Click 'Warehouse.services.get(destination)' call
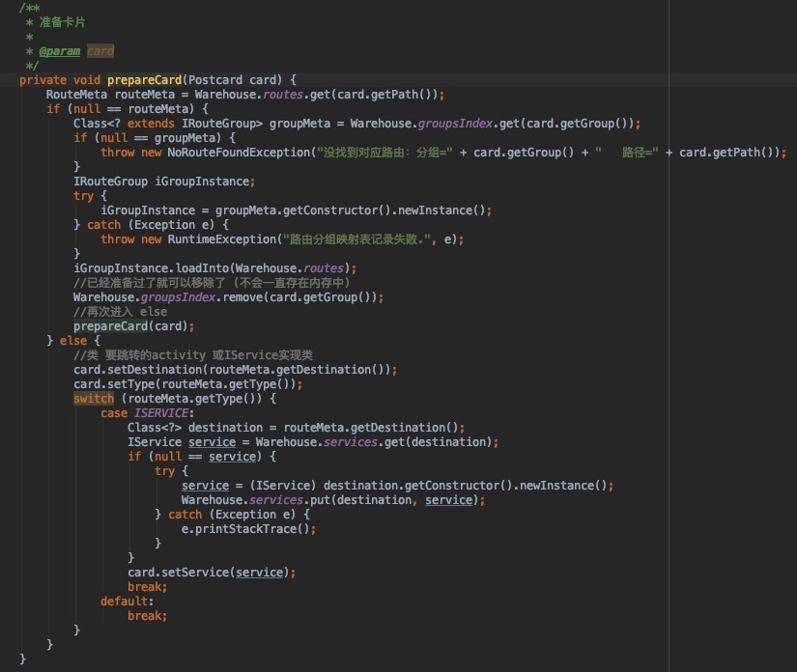This screenshot has width=797, height=672. pos(374,442)
